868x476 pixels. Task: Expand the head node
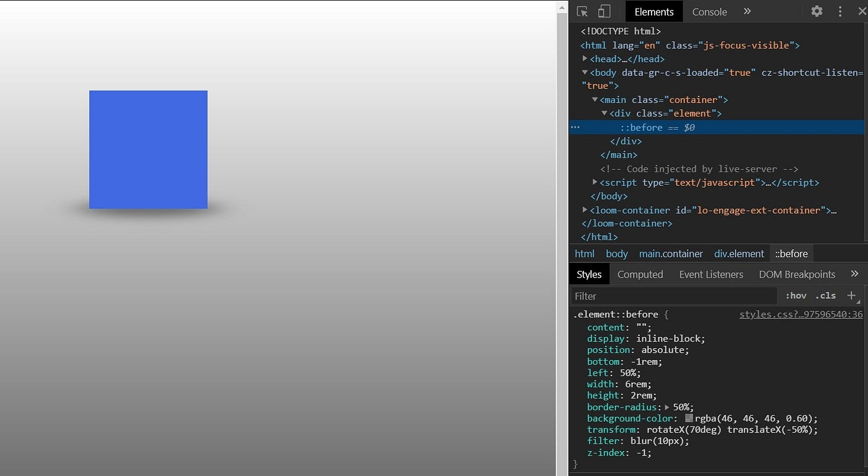coord(585,58)
